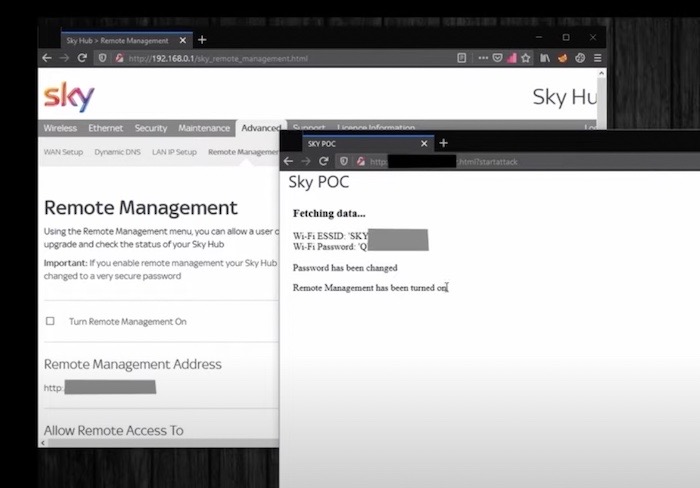Open the Library icon in toolbar

click(545, 58)
